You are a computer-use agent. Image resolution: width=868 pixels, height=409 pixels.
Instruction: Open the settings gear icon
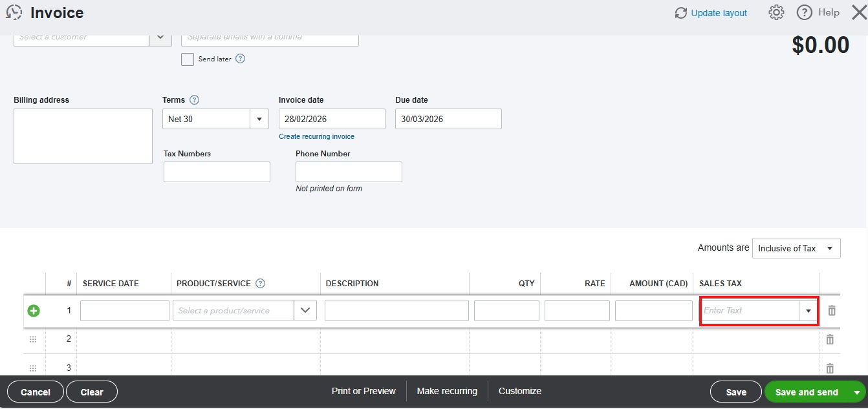tap(776, 12)
